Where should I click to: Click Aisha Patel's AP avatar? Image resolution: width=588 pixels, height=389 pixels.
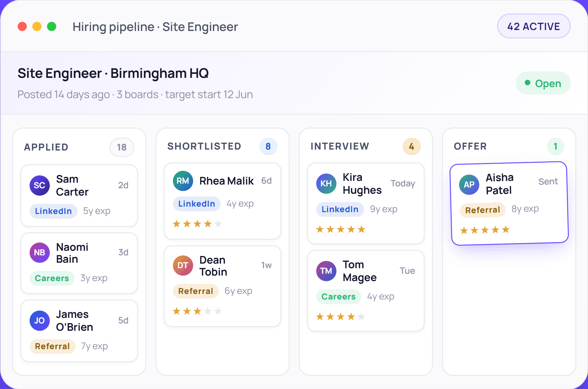tap(469, 185)
